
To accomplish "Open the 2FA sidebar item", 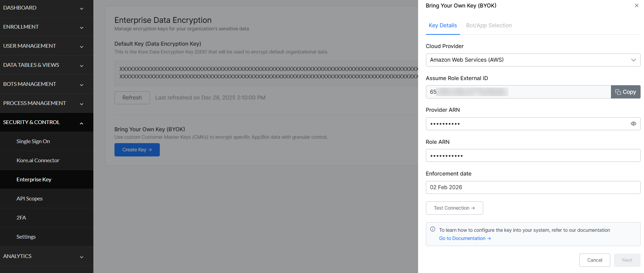I will click(21, 218).
